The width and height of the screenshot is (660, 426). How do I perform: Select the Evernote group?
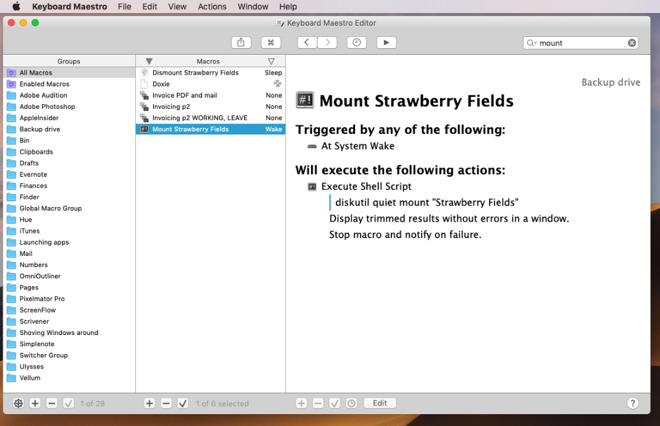click(x=69, y=175)
